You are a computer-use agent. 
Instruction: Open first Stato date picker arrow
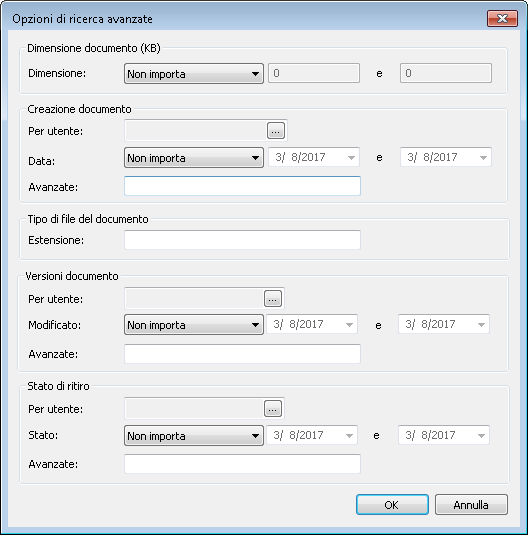pos(349,435)
